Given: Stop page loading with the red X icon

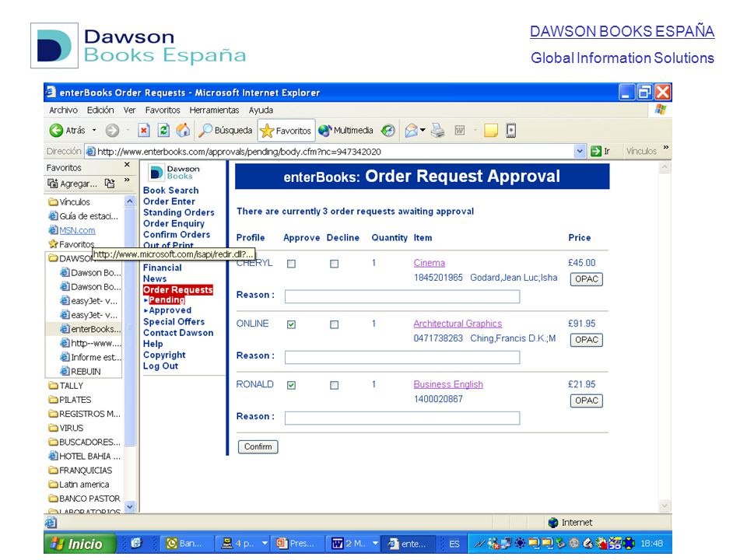Looking at the screenshot, I should (144, 130).
